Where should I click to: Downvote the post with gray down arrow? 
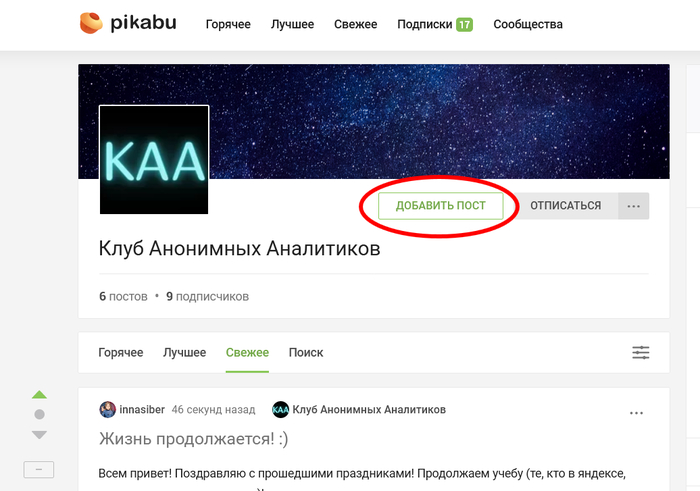click(39, 434)
